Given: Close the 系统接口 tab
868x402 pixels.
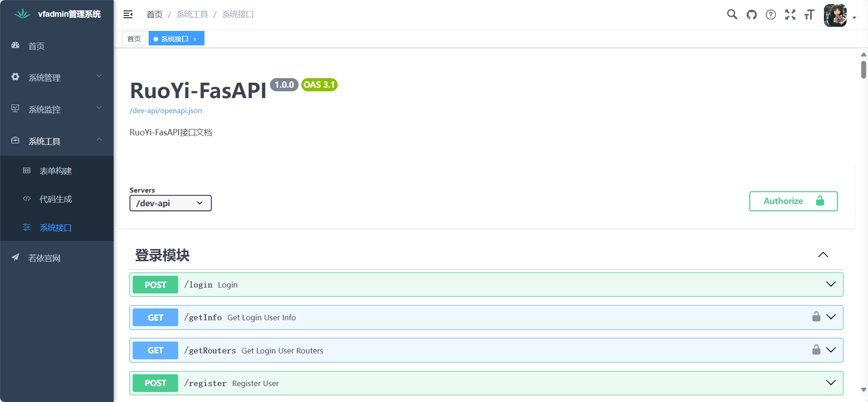Looking at the screenshot, I should coord(195,40).
